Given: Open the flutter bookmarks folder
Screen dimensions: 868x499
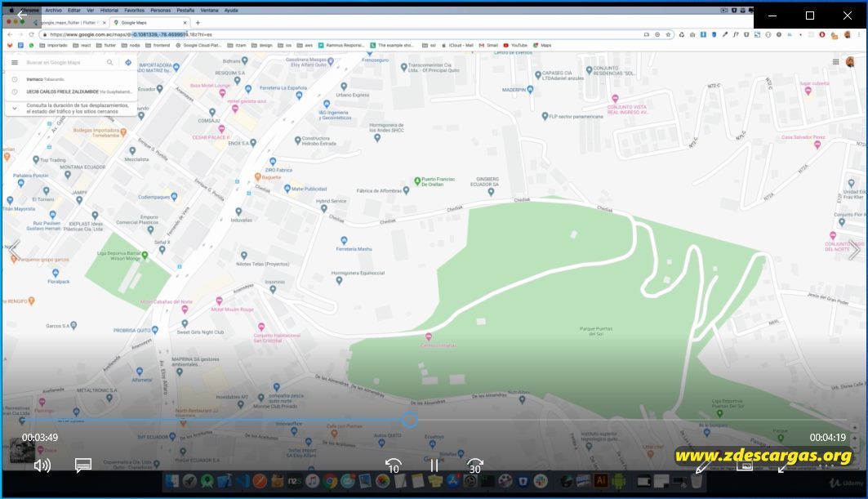Looking at the screenshot, I should [106, 46].
